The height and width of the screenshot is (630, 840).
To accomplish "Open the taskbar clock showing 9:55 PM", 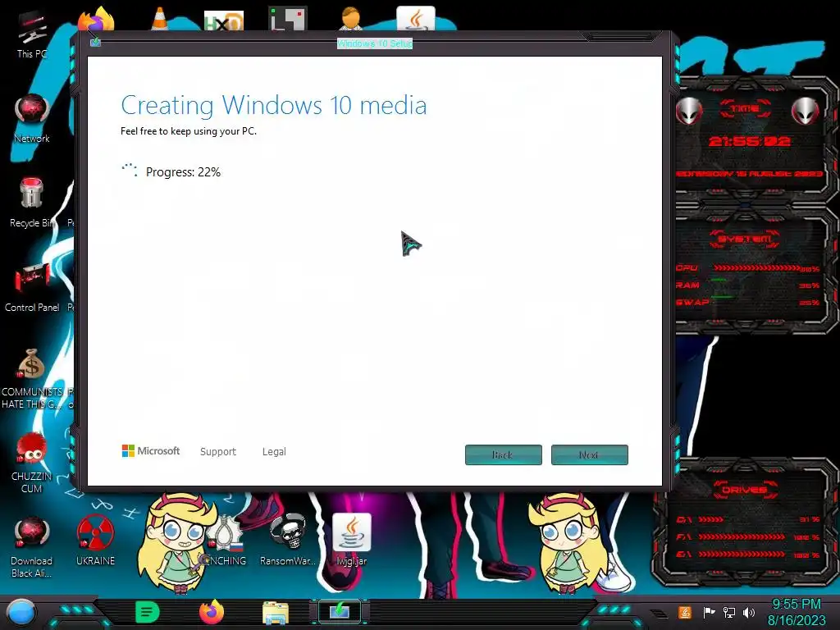I will point(796,612).
